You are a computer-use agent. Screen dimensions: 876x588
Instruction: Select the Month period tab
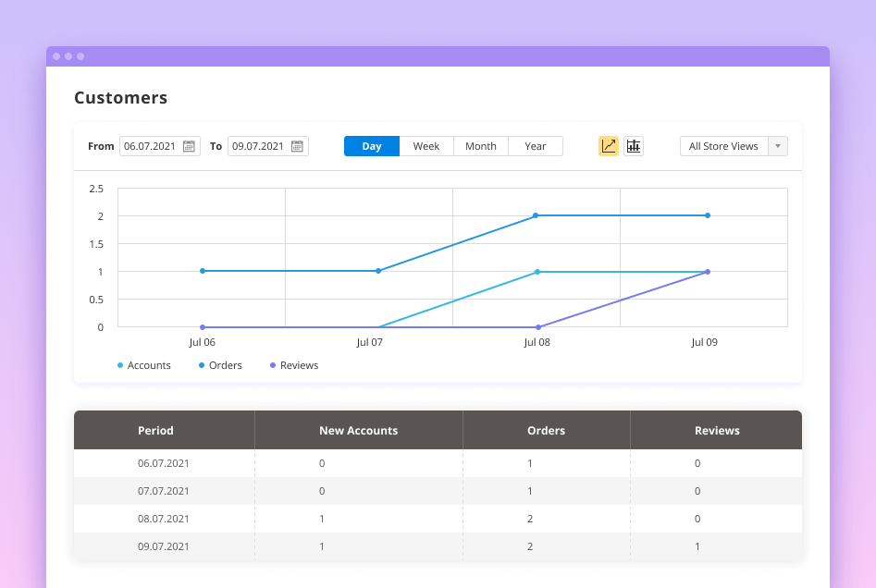tap(481, 146)
